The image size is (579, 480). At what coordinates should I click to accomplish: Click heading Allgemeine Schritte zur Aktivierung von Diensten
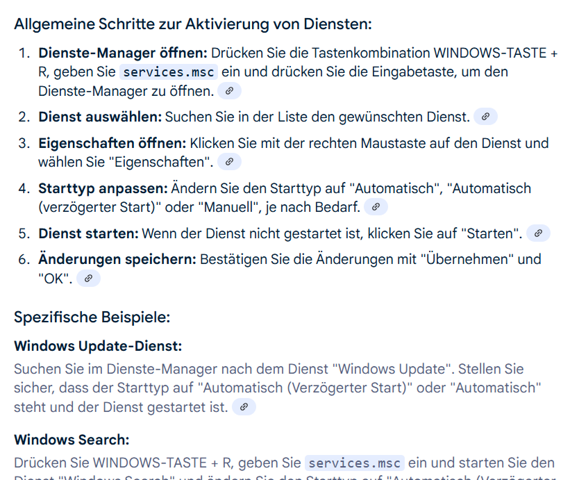[193, 24]
